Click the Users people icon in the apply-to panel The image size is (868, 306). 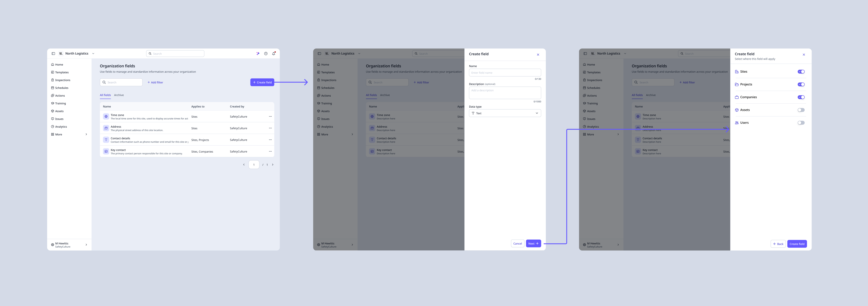point(737,123)
